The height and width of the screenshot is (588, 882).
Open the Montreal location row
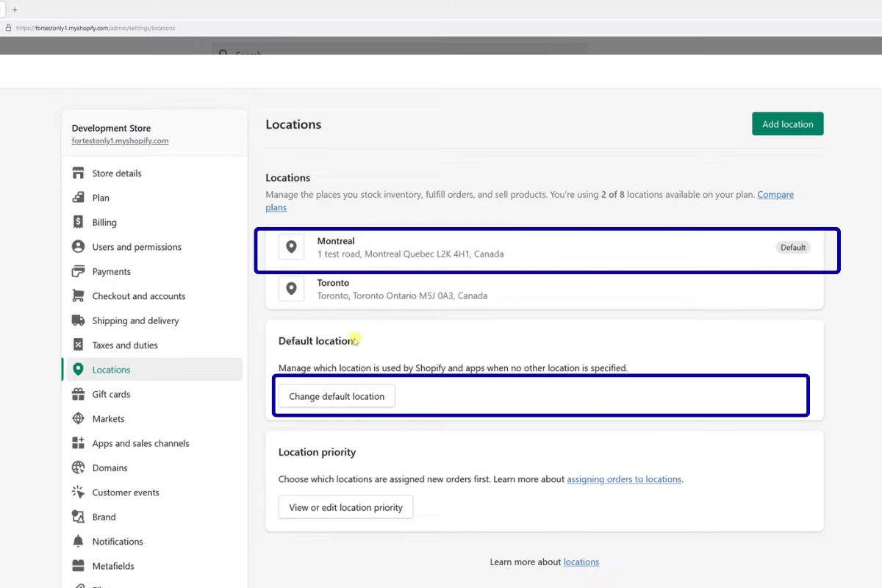545,247
